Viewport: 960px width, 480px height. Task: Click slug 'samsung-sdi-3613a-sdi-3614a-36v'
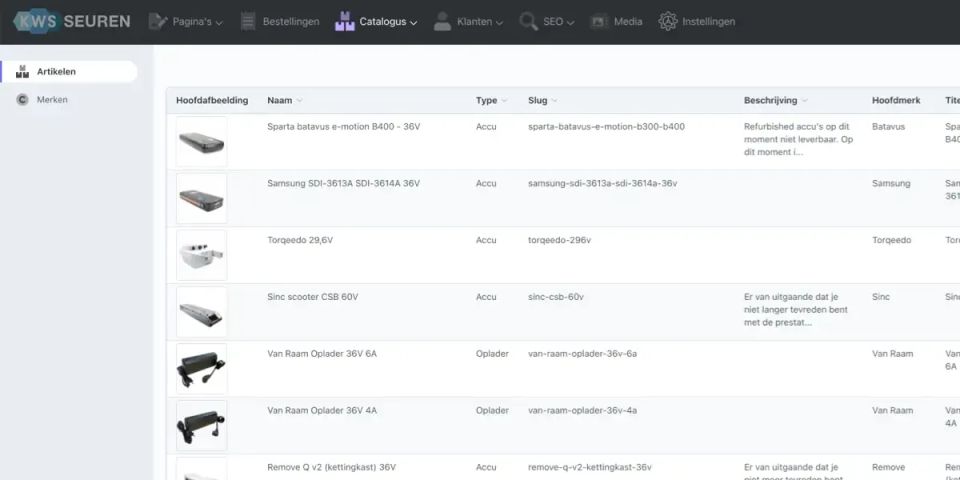pyautogui.click(x=602, y=183)
